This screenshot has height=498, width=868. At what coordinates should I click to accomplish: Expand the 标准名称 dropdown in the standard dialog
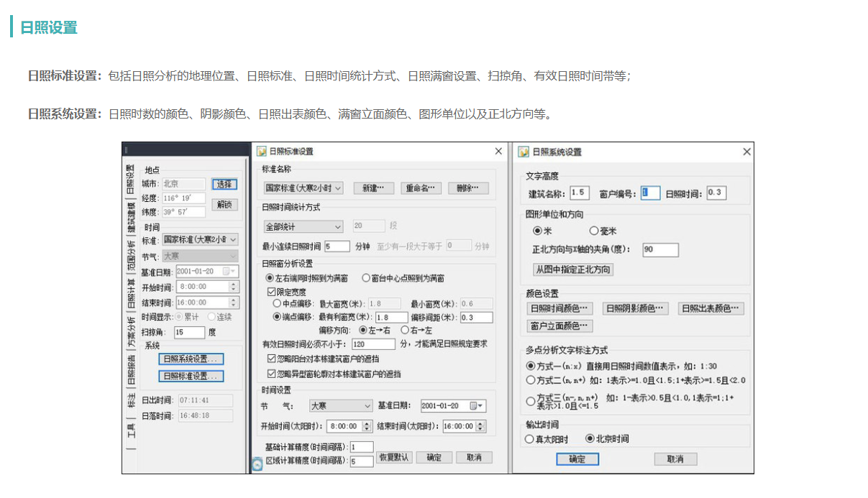point(338,188)
